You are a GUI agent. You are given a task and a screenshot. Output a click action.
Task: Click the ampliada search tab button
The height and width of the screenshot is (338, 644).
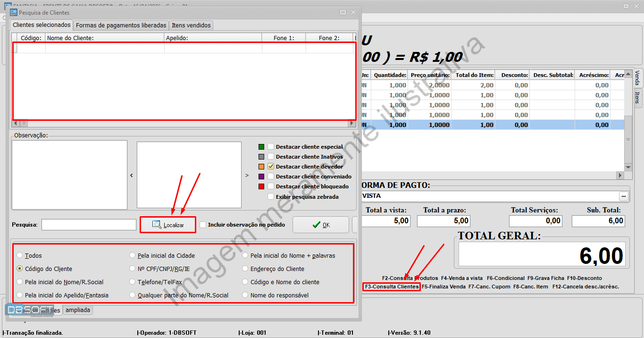[77, 310]
